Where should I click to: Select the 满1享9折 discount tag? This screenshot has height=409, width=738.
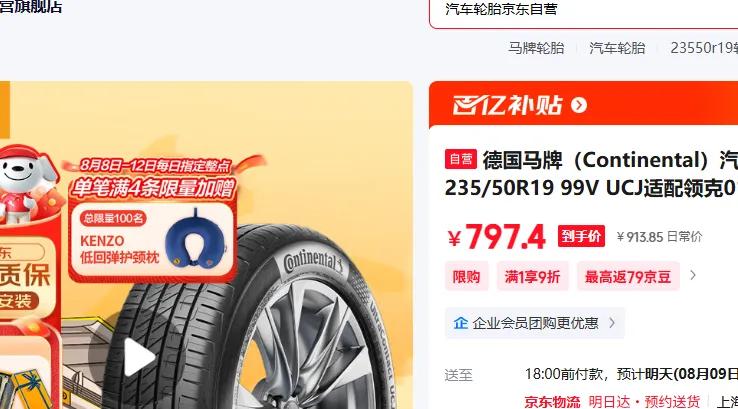pyautogui.click(x=532, y=276)
